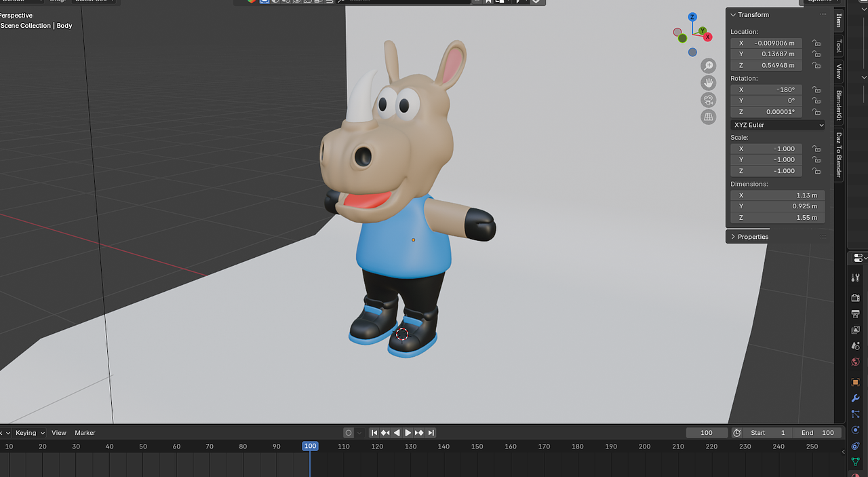Screen dimensions: 868x477
Task: Open the Modifiers wrench tab icon
Action: (855, 398)
